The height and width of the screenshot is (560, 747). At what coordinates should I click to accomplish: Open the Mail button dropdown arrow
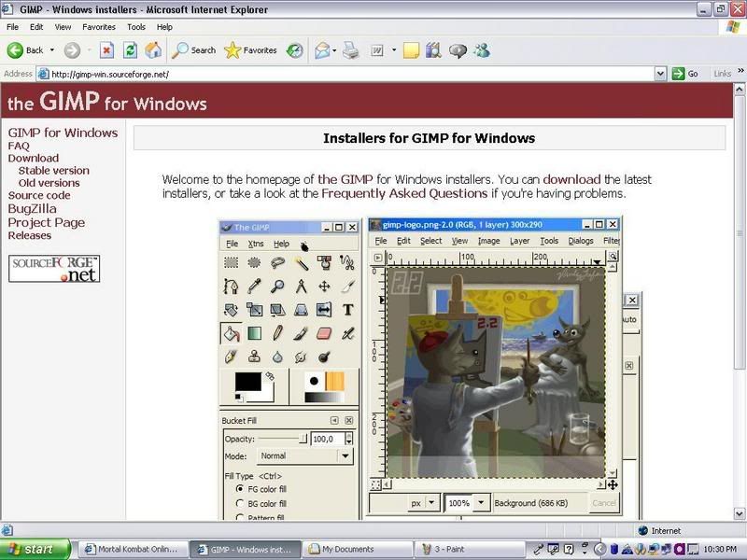click(335, 50)
